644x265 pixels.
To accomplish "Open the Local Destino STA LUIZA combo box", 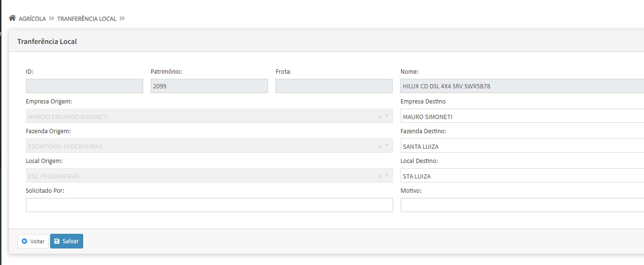I will pyautogui.click(x=522, y=176).
